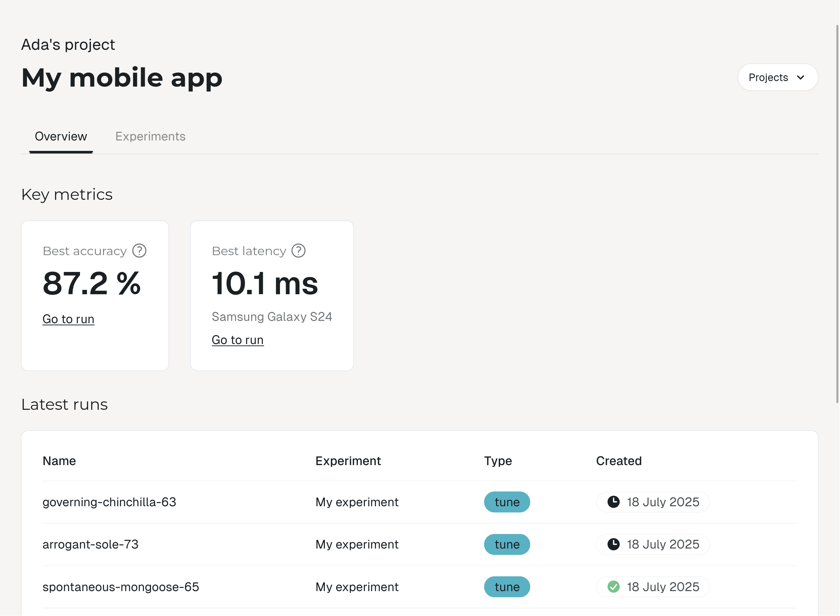The width and height of the screenshot is (840, 616).
Task: Click 18 July 2025 date for governing-chinchilla-63
Action: point(663,502)
